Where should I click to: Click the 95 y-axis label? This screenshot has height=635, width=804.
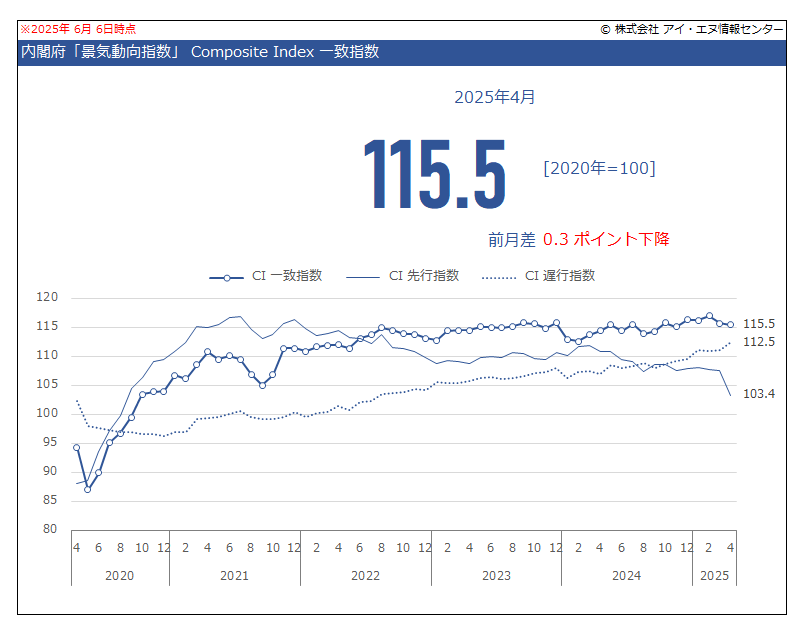(x=50, y=442)
